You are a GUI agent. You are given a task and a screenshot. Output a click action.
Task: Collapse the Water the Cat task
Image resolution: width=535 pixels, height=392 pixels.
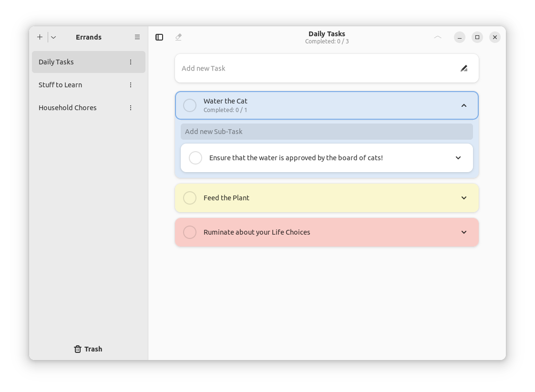pos(463,105)
